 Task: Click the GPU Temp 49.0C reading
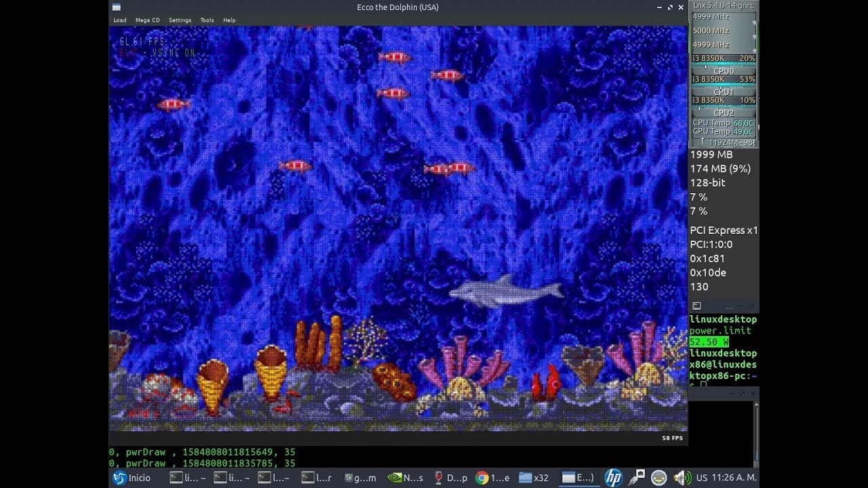723,131
